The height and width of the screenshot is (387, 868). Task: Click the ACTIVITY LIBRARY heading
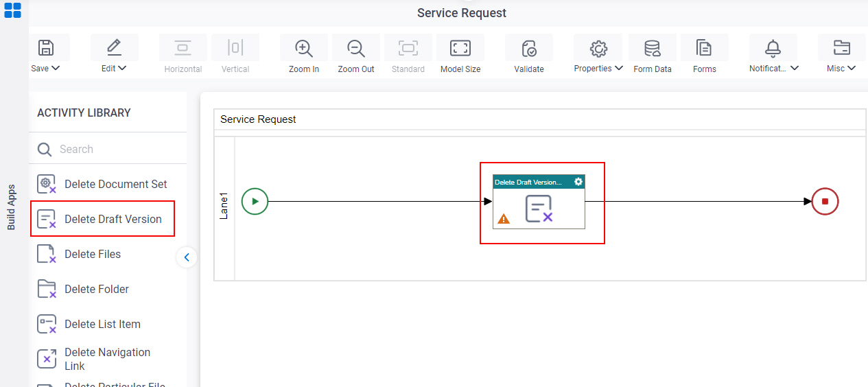click(84, 113)
